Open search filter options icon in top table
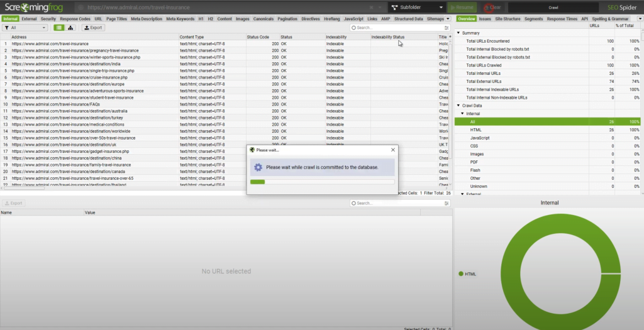 [447, 28]
